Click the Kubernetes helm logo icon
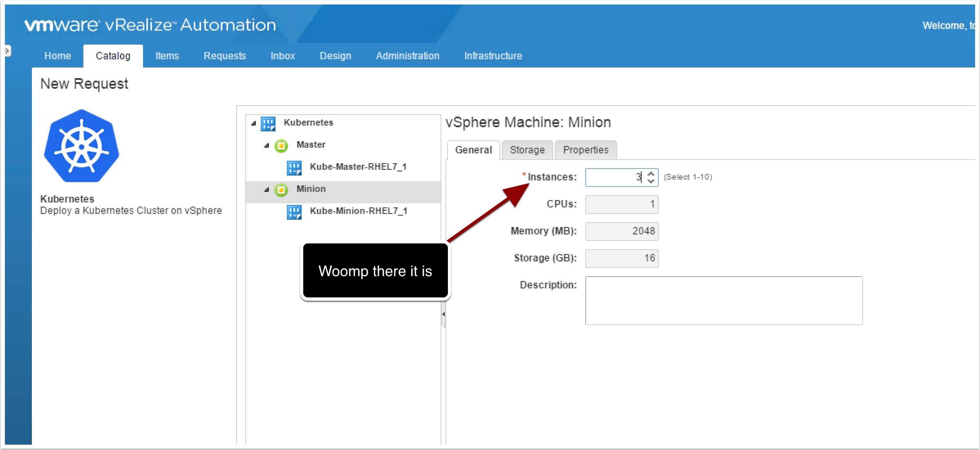980x450 pixels. [81, 146]
